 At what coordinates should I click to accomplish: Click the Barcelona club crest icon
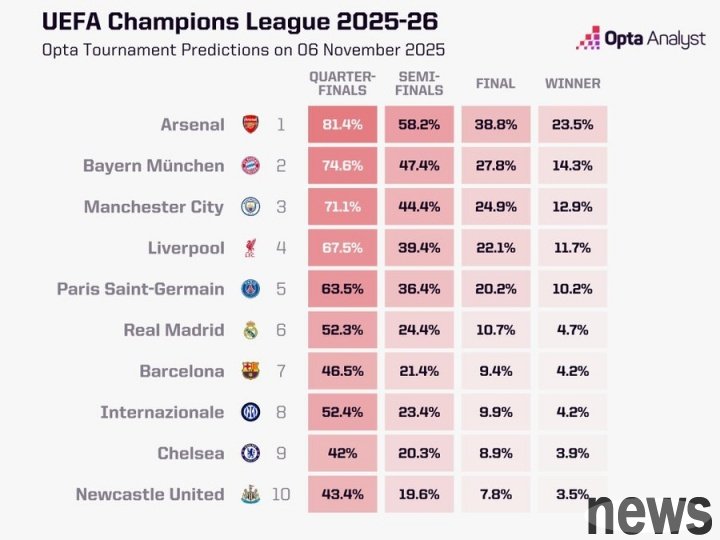pos(250,371)
